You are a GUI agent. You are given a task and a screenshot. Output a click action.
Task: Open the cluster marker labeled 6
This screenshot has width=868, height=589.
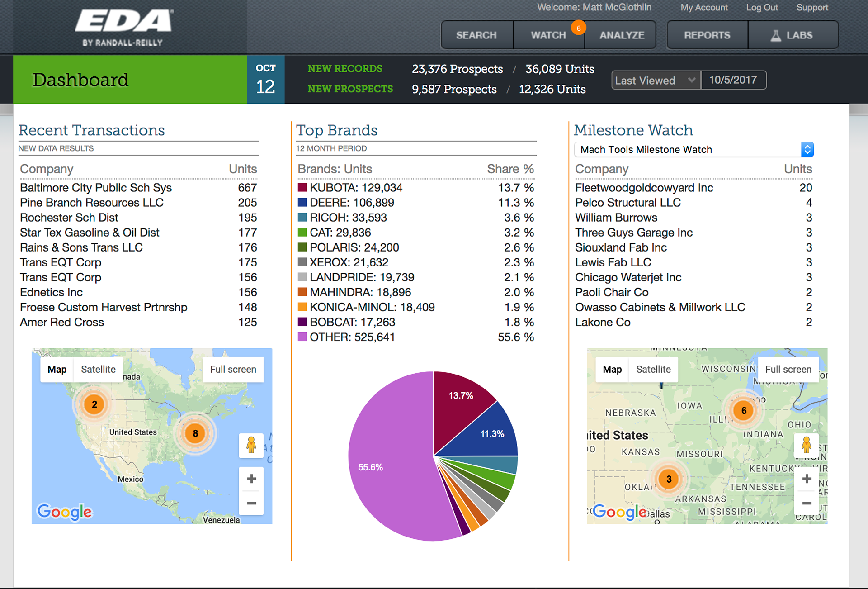point(744,411)
